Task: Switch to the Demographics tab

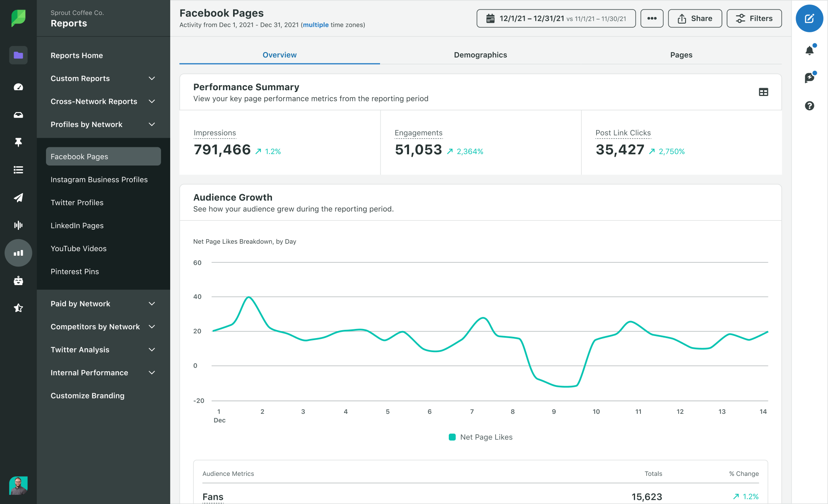Action: coord(480,54)
